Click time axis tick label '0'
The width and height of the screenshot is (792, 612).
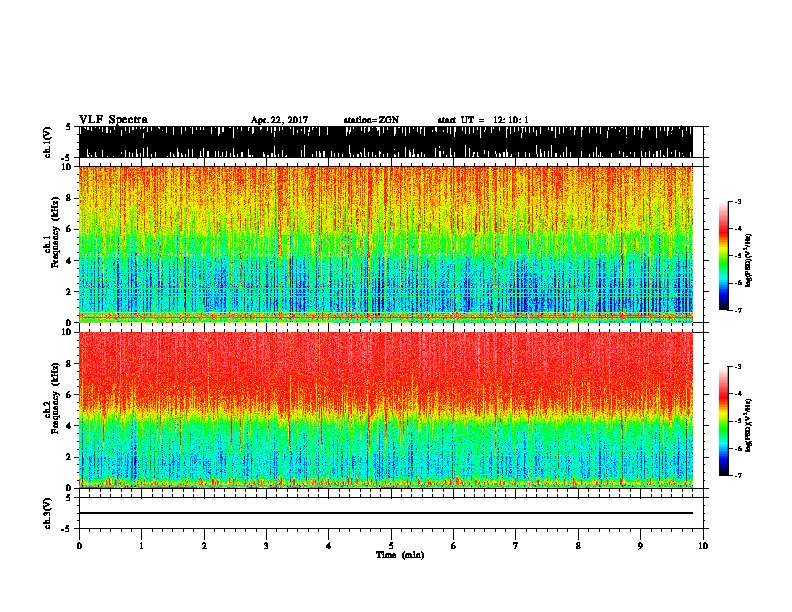pos(79,546)
